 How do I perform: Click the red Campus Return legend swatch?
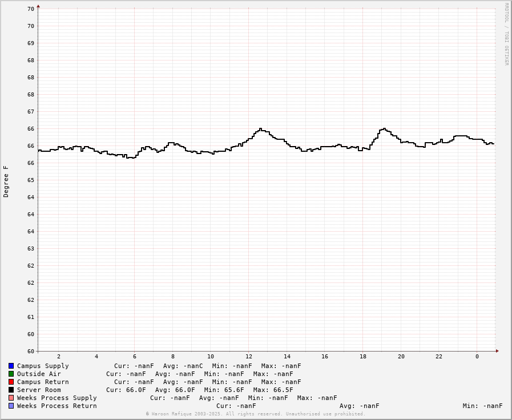pyautogui.click(x=11, y=382)
